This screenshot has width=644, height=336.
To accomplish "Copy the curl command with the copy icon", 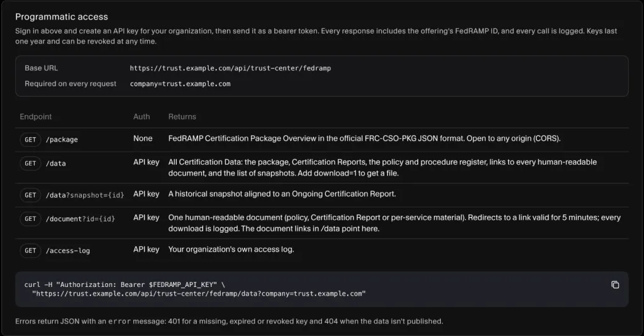I will 615,284.
